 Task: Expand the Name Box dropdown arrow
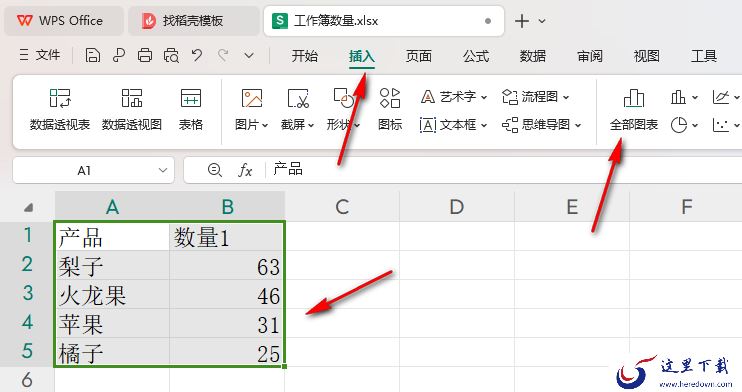163,170
